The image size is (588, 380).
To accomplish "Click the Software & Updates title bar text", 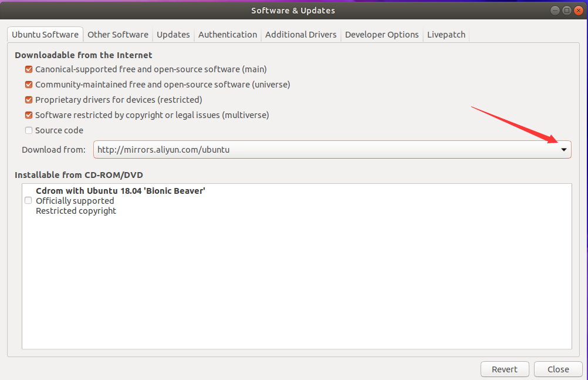I will (x=293, y=11).
